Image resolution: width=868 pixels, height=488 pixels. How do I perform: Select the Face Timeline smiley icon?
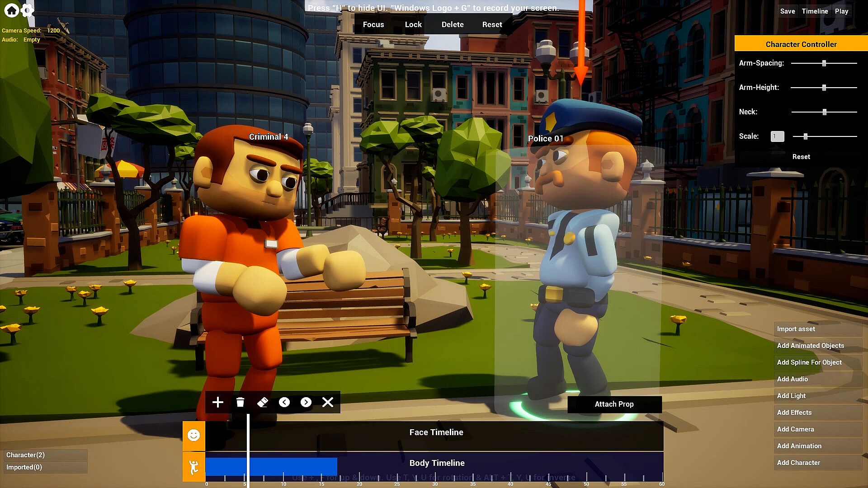193,435
